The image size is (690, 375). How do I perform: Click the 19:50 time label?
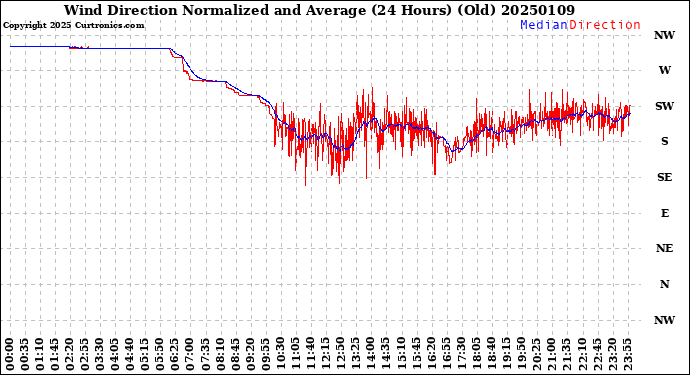521,355
